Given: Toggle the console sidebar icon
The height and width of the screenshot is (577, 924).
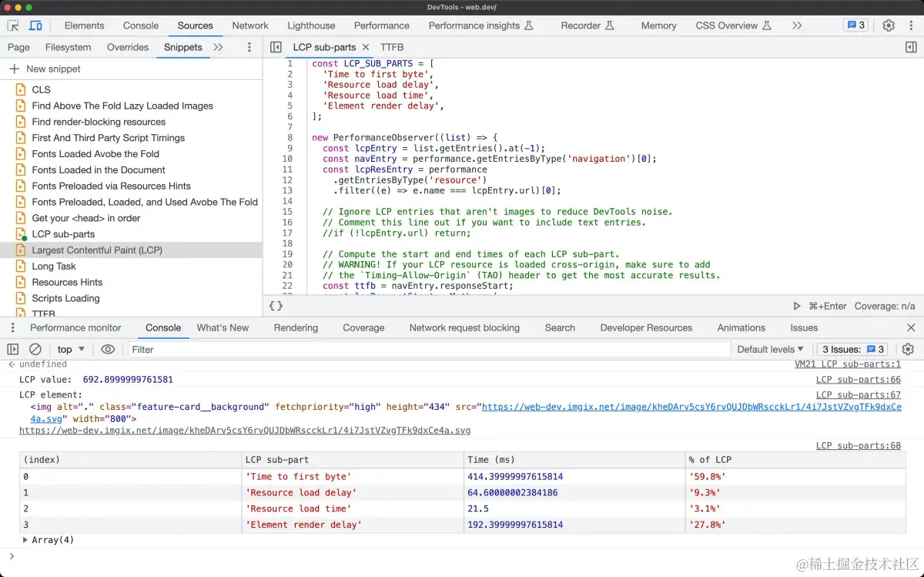Looking at the screenshot, I should tap(13, 349).
